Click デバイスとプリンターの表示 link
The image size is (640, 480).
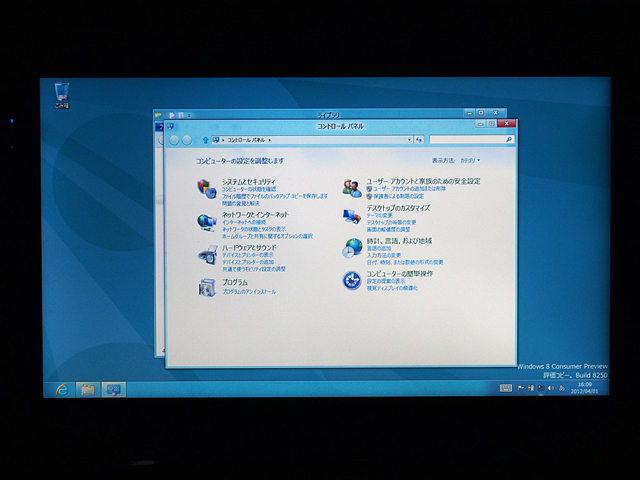248,255
